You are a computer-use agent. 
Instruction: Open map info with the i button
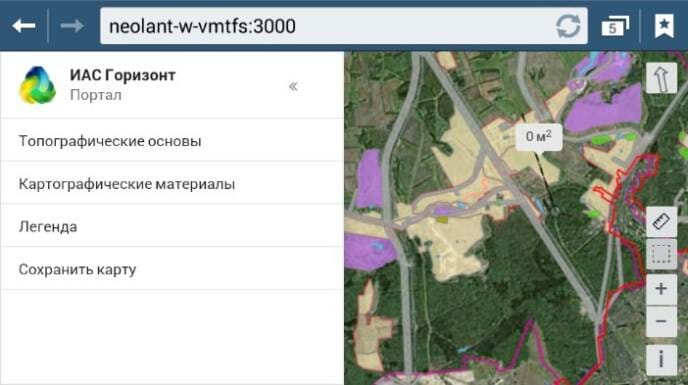tap(661, 360)
